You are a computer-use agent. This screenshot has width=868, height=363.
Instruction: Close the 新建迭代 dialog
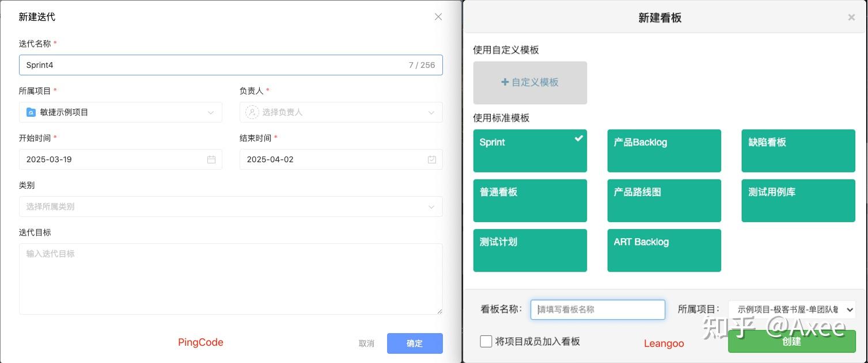pyautogui.click(x=438, y=17)
